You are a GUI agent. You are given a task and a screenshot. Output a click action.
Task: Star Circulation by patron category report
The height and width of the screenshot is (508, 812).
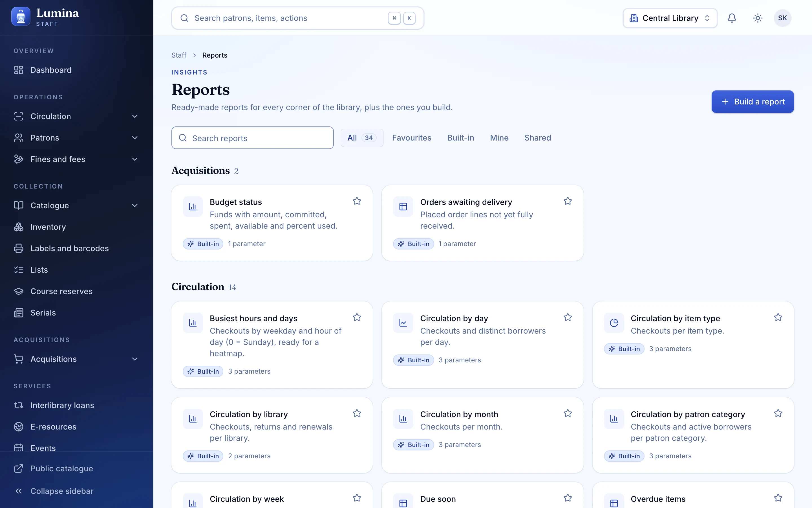[x=778, y=413]
